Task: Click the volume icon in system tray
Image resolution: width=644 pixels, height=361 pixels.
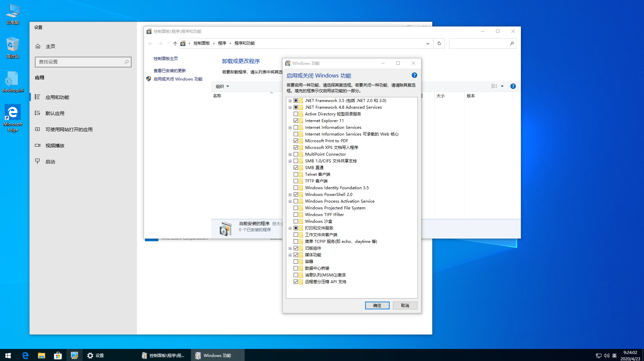Action: [606, 356]
